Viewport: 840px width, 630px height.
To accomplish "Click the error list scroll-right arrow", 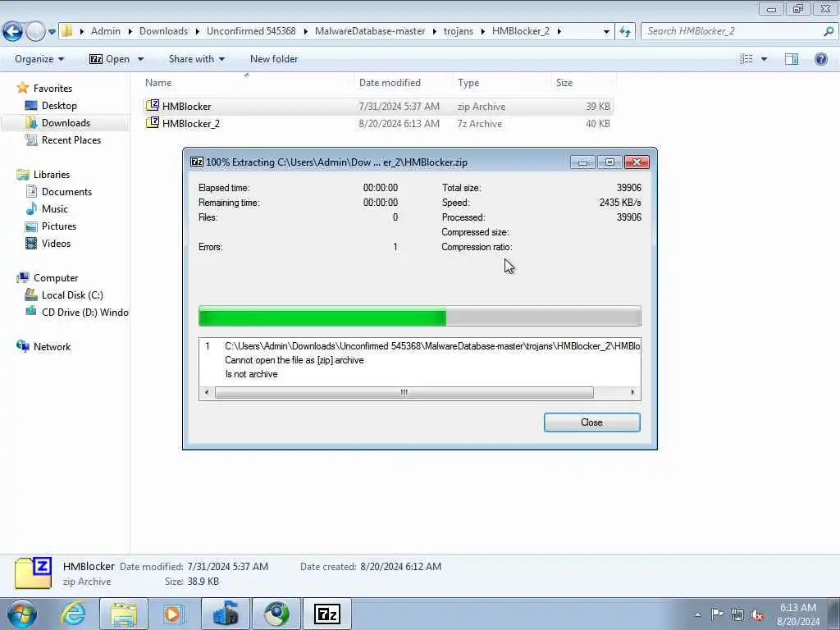I will click(x=632, y=393).
